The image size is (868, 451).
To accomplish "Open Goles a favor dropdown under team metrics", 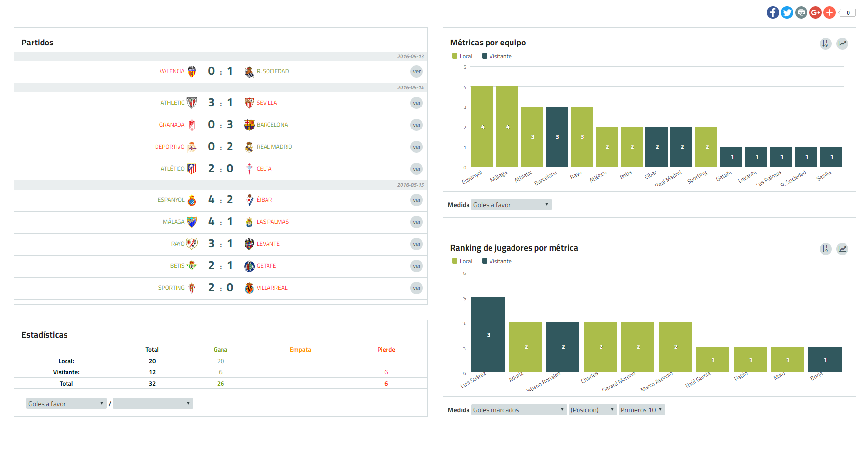I will tap(511, 205).
